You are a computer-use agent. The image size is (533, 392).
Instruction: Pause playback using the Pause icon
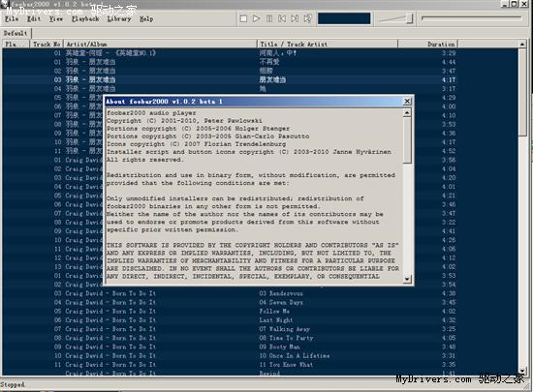pos(268,18)
